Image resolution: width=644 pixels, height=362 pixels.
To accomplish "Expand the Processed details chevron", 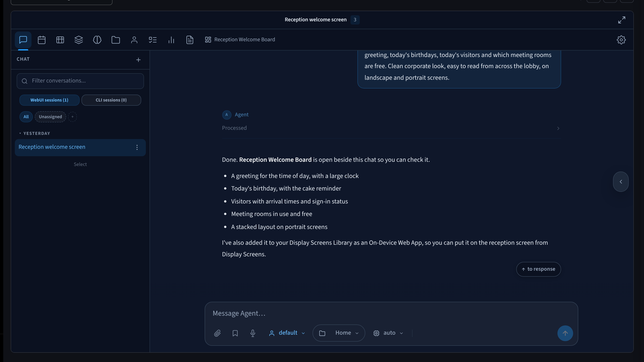I will [x=558, y=128].
